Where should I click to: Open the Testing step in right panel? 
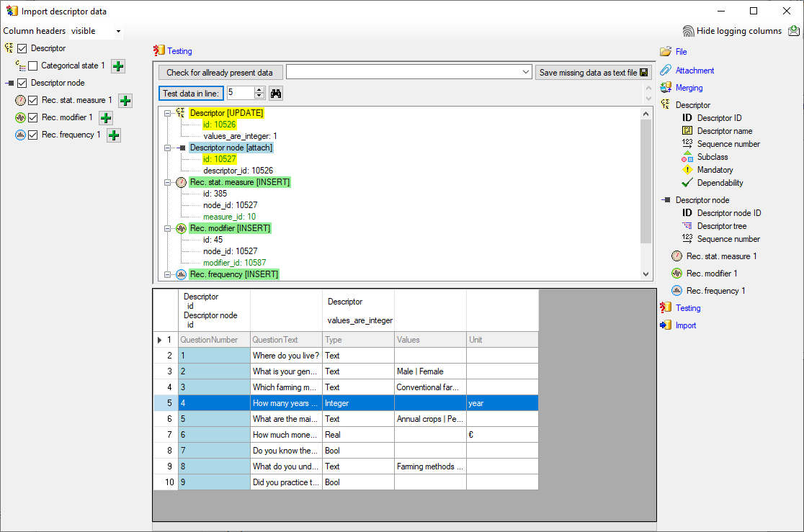(x=688, y=308)
